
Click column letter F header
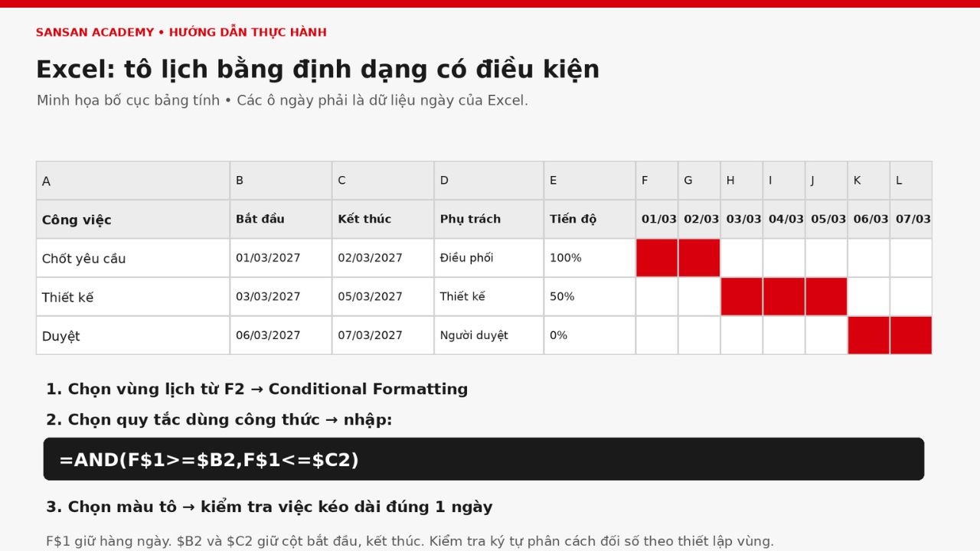657,181
